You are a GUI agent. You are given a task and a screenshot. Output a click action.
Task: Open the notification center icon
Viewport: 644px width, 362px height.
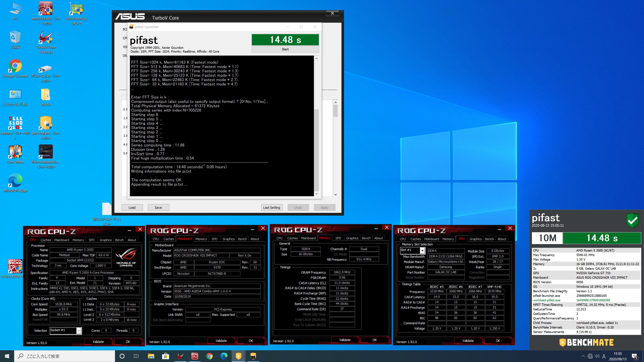pyautogui.click(x=634, y=356)
